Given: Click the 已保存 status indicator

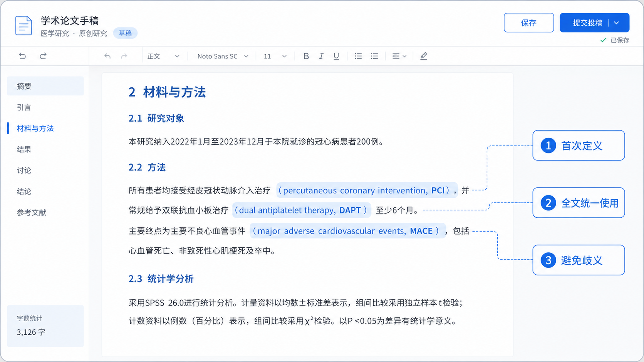Looking at the screenshot, I should click(615, 40).
